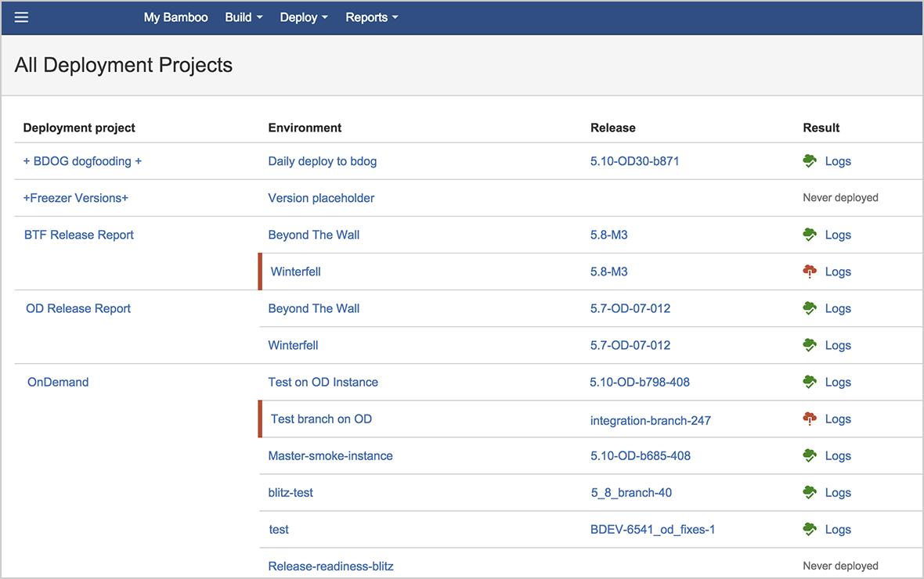Select the Release-readiness-blitz environment
Screen dimensions: 924x579
tap(330, 566)
